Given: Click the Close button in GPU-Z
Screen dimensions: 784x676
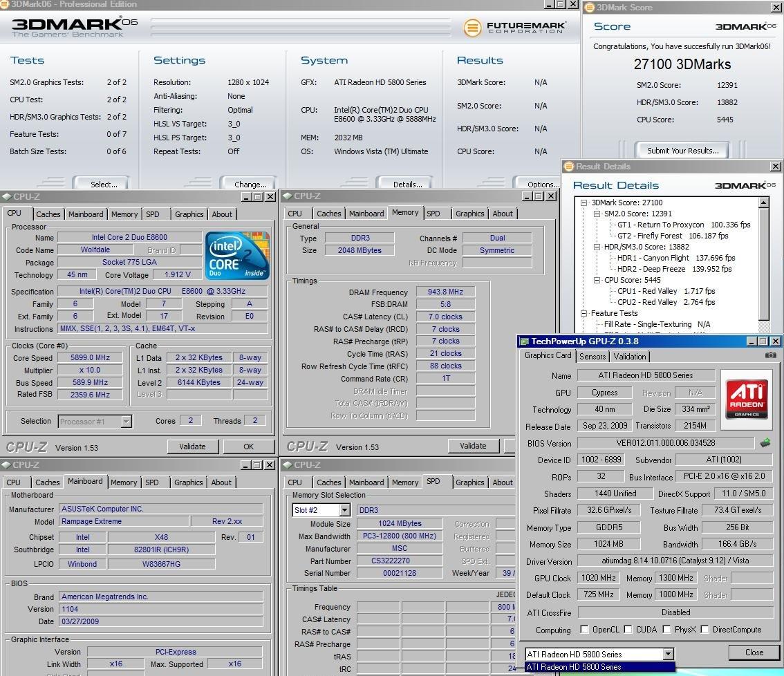Looking at the screenshot, I should click(754, 652).
